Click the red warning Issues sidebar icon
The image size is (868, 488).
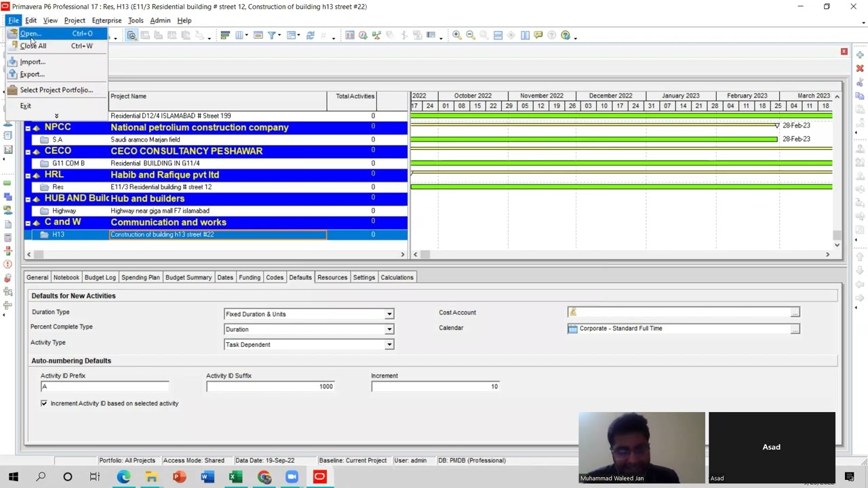[7, 264]
